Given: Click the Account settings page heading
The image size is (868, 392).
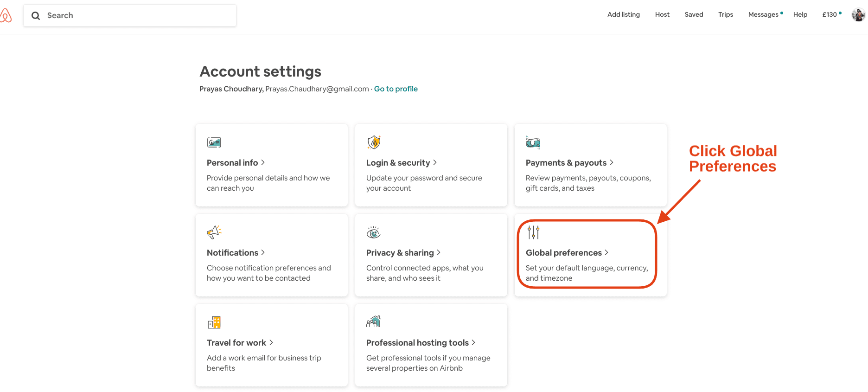Looking at the screenshot, I should (261, 71).
